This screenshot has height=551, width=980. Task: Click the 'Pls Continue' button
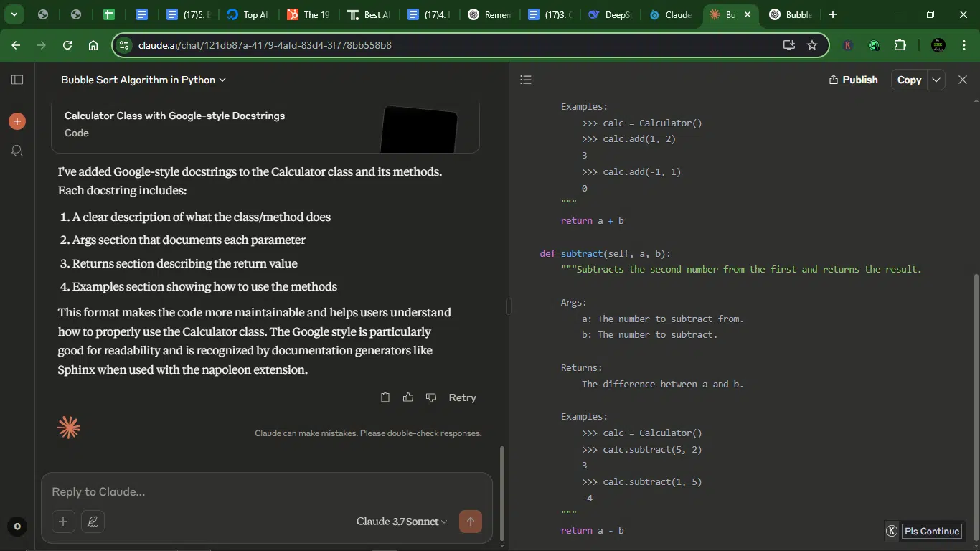pyautogui.click(x=931, y=531)
